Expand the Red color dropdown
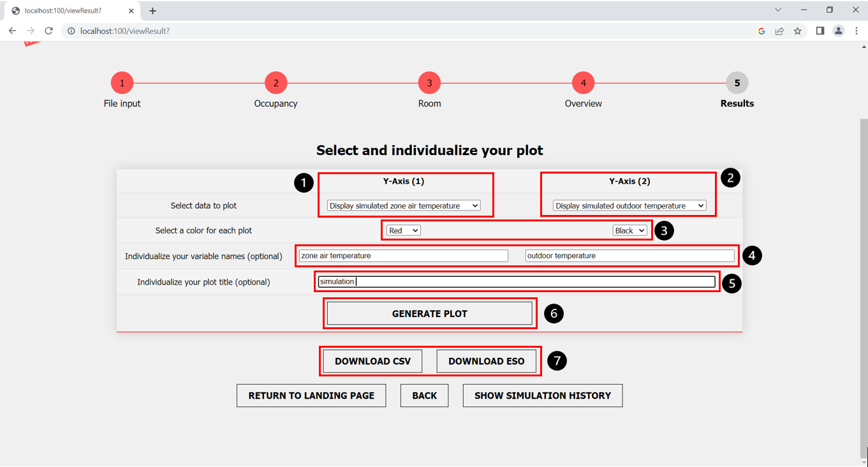Viewport: 868px width, 467px height. pyautogui.click(x=403, y=230)
